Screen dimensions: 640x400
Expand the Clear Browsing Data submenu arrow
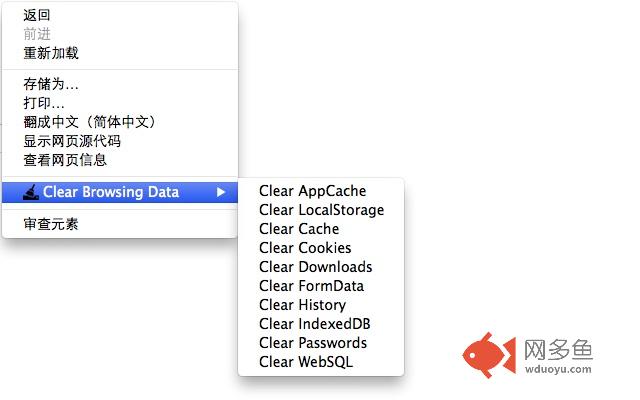[x=221, y=192]
